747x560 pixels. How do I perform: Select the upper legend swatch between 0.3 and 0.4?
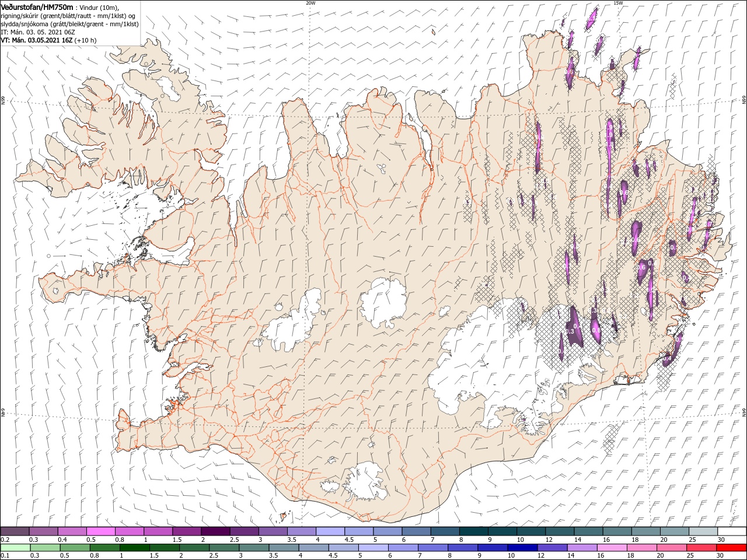coord(43,531)
